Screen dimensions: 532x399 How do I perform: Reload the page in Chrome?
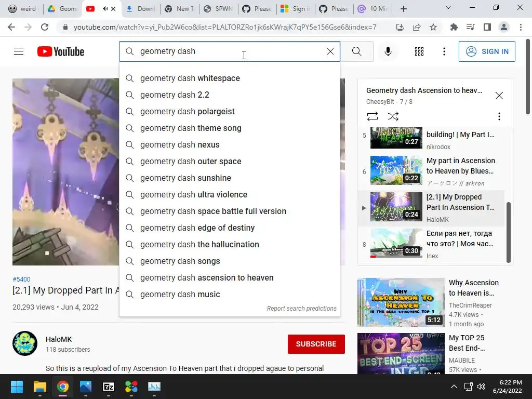(x=45, y=27)
